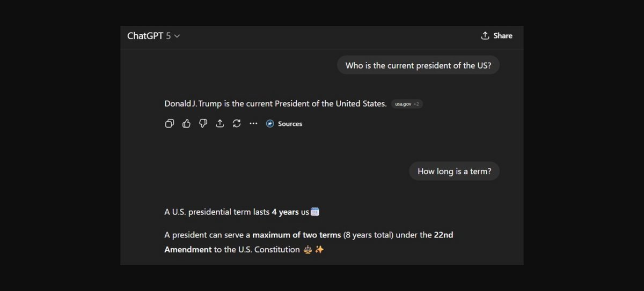Viewport: 644px width, 291px height.
Task: Expand the ChatGPT 5 model selector chevron
Action: point(177,36)
